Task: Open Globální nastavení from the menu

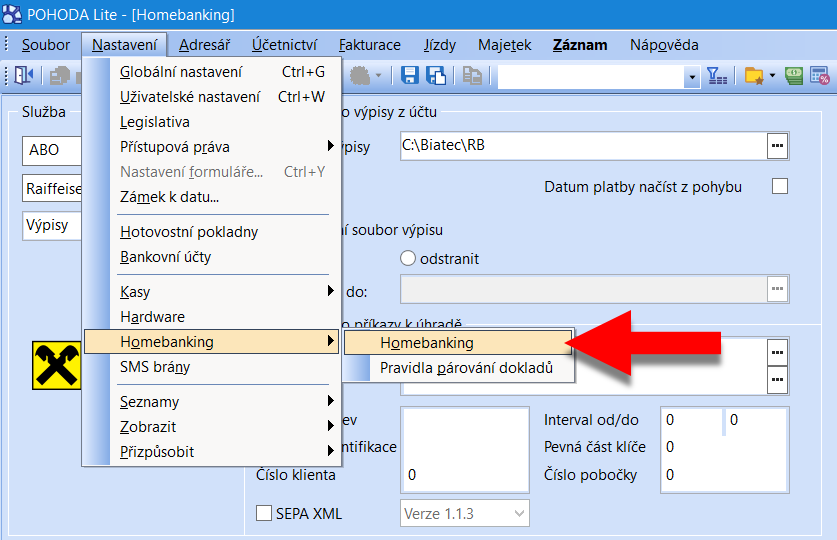Action: coord(181,72)
